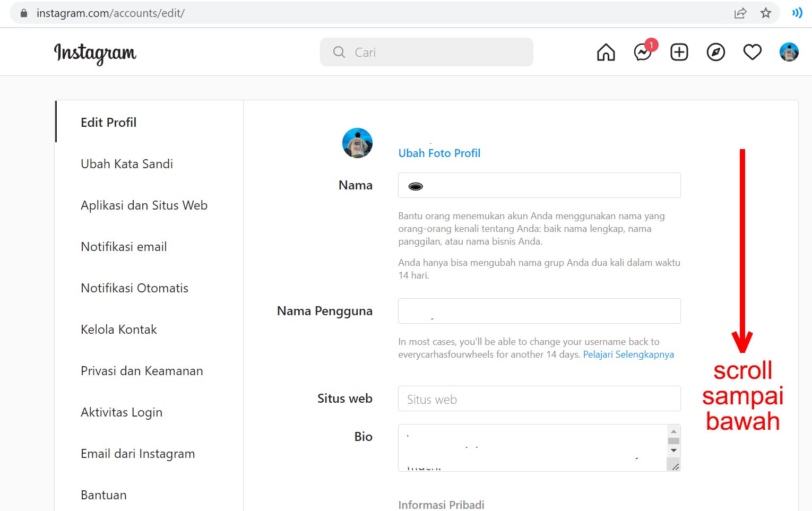Click Bio textarea resize handle
The image size is (812, 511).
tap(675, 466)
